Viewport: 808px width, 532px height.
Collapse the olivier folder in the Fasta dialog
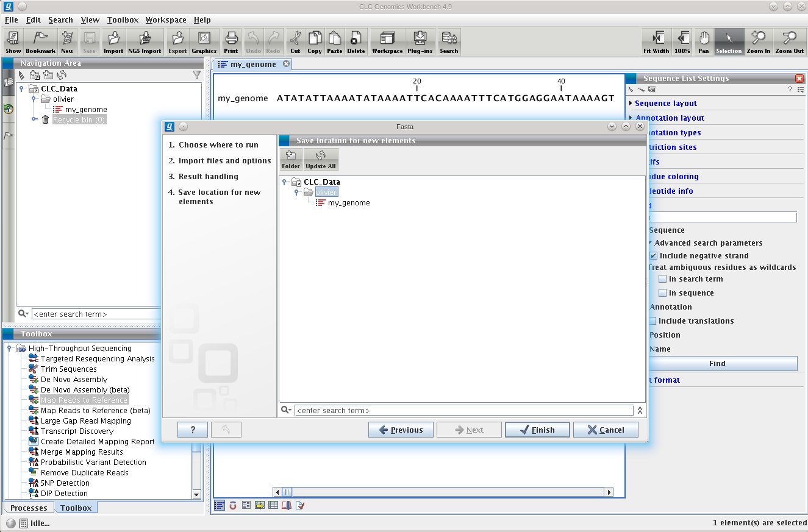(297, 192)
